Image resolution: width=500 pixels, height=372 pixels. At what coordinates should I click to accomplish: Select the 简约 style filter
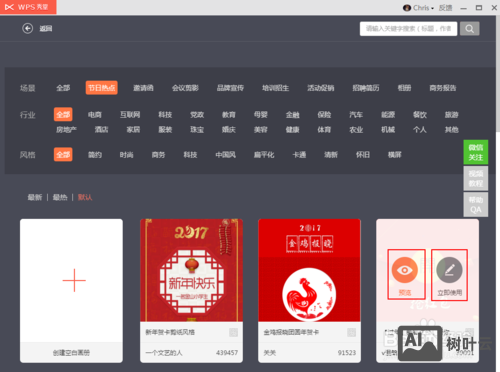coord(95,155)
